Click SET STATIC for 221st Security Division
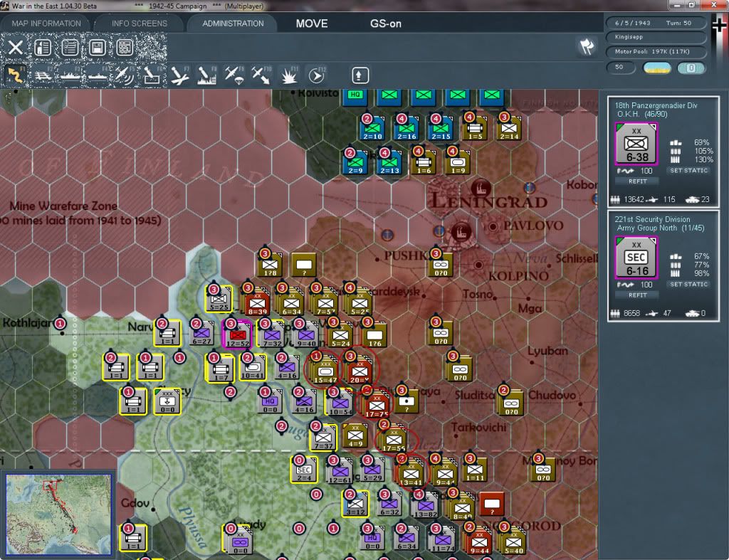This screenshot has width=729, height=560. 689,285
